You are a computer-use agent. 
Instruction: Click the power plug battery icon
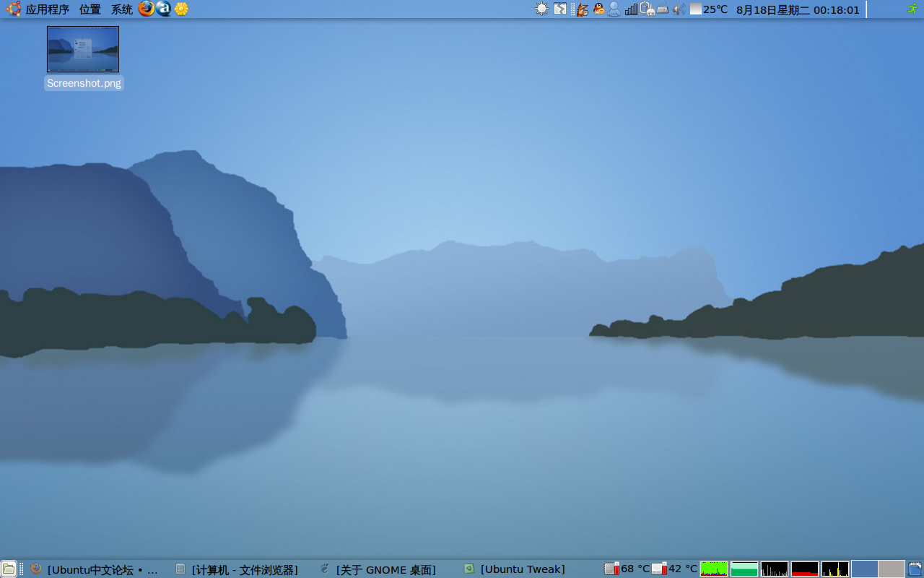647,9
